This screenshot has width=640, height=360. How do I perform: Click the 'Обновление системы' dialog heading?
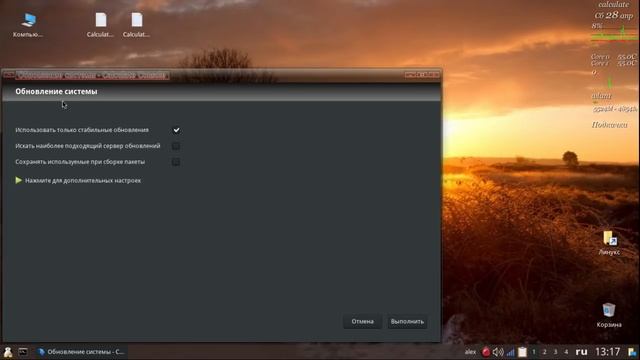56,92
